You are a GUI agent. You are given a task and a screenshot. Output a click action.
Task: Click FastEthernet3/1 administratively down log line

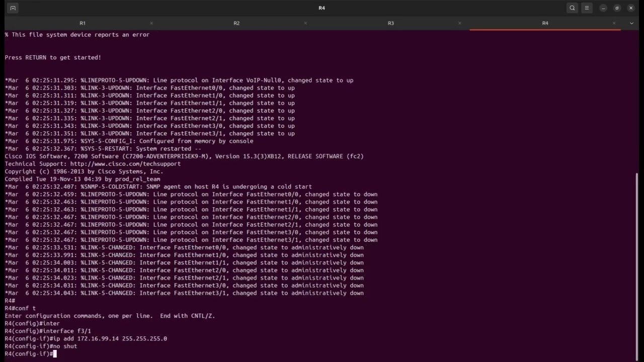point(184,293)
